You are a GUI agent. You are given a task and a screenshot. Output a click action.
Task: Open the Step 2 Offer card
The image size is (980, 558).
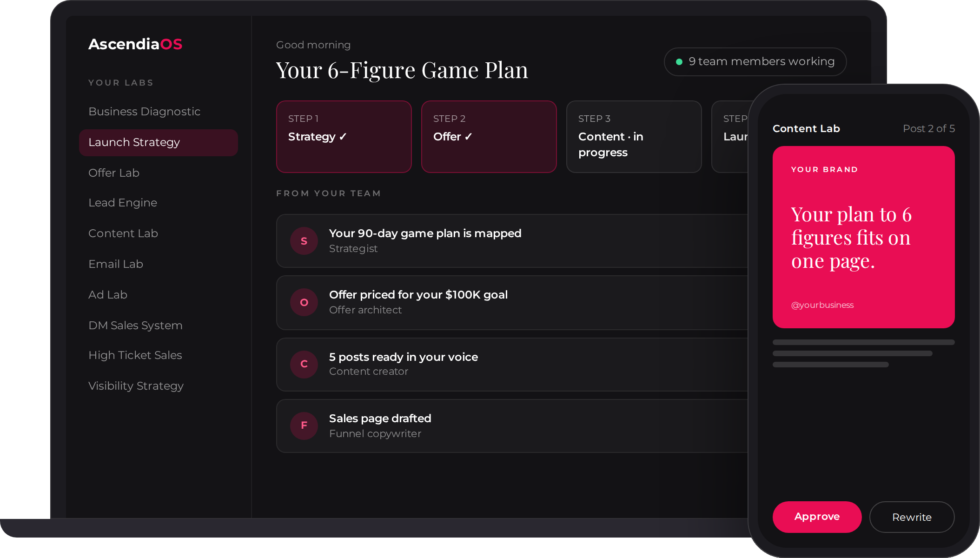pyautogui.click(x=489, y=137)
